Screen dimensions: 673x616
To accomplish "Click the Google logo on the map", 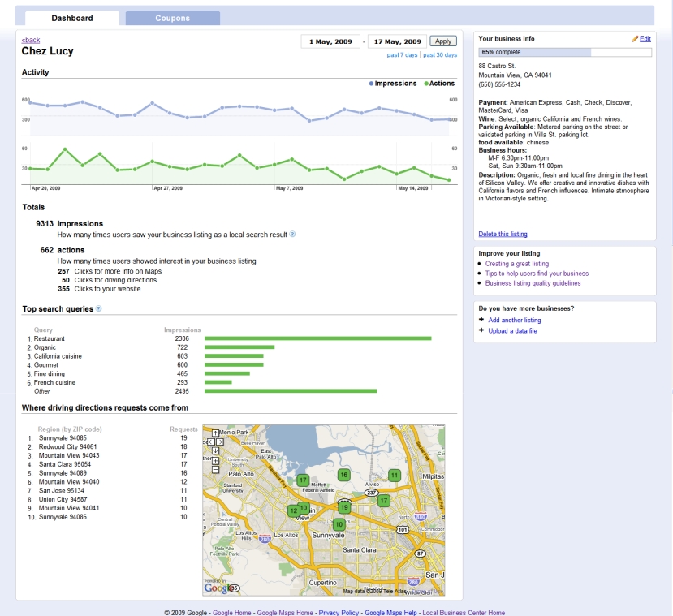I will coord(218,588).
